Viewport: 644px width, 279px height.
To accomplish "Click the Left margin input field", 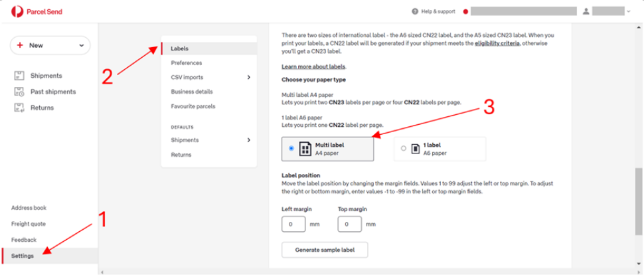I will (x=293, y=225).
